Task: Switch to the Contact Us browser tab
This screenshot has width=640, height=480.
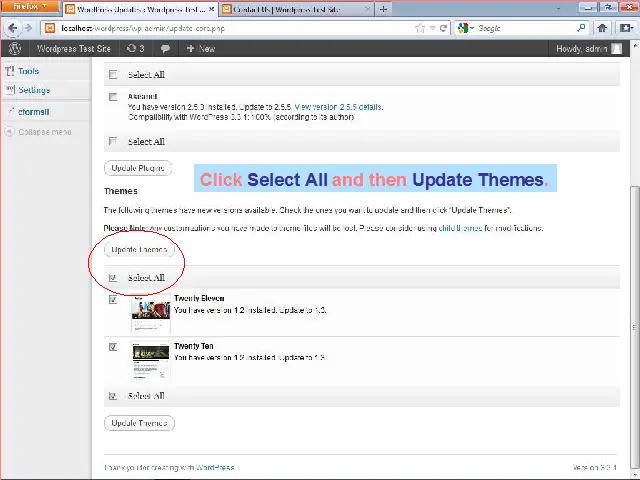Action: [290, 9]
